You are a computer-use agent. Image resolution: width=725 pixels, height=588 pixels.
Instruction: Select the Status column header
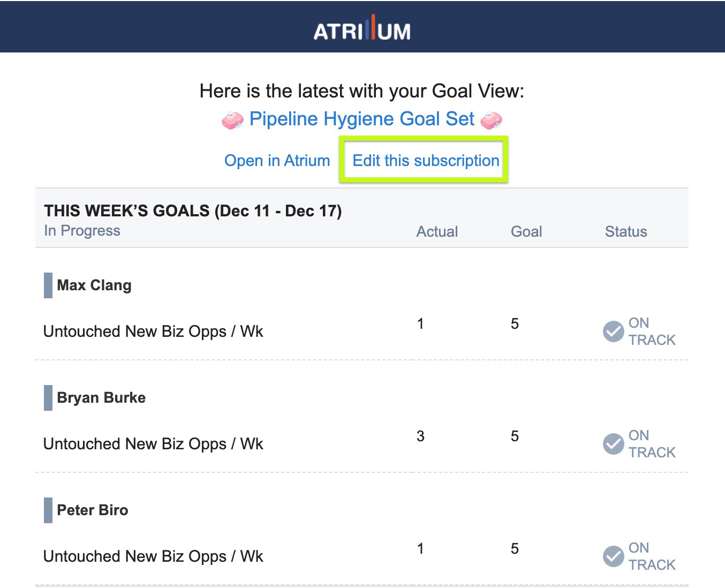(x=626, y=231)
